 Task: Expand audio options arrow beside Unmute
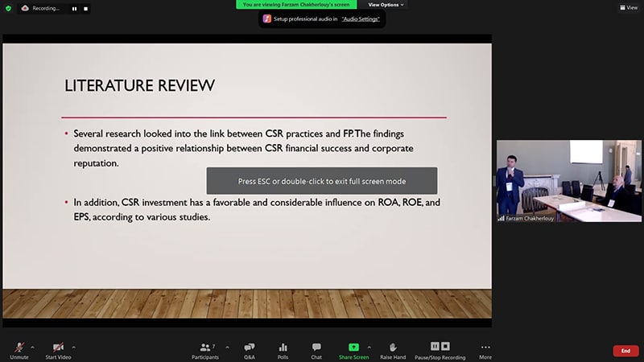click(32, 347)
